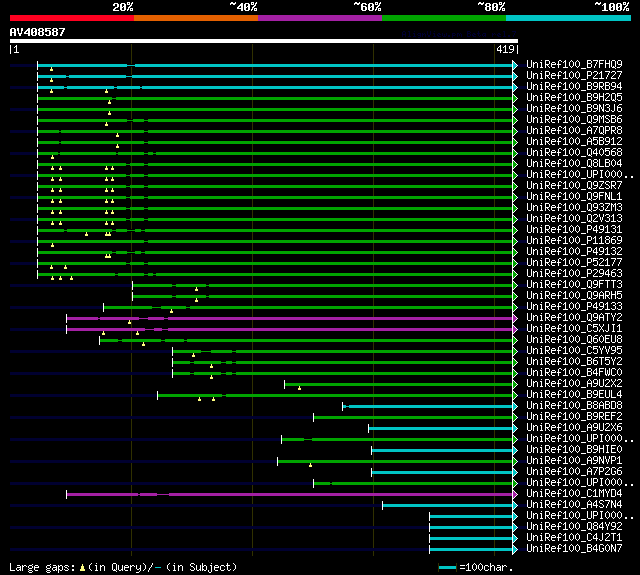Click the white AV408587 query ruler bar
This screenshot has width=640, height=575.
[x=264, y=41]
